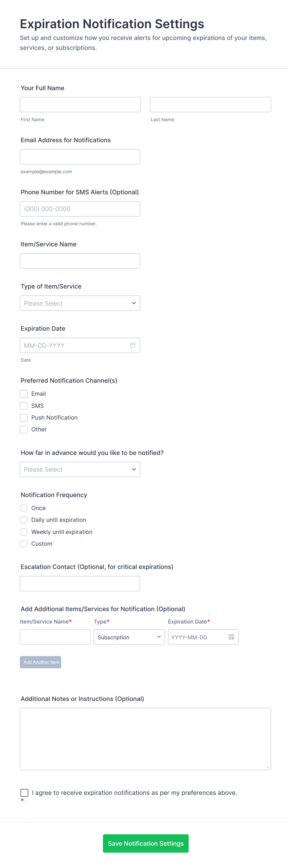The height and width of the screenshot is (868, 288).
Task: Expand the advance notification time dropdown
Action: pyautogui.click(x=80, y=469)
